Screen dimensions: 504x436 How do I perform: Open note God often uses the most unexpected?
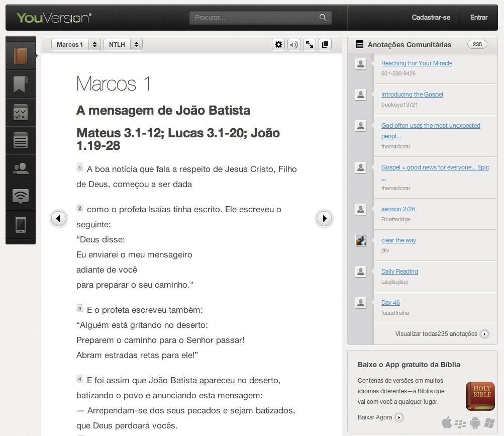[x=431, y=131]
